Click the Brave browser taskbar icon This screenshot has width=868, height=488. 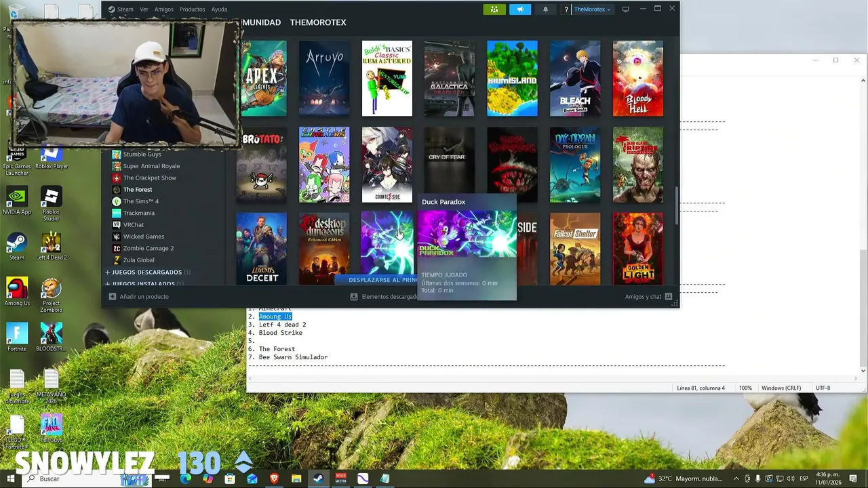[274, 479]
